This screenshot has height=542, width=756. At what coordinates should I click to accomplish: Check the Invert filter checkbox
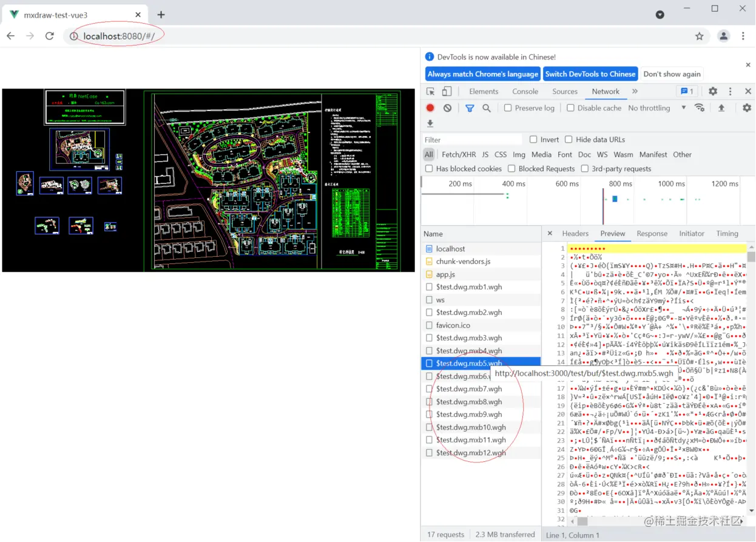(533, 140)
